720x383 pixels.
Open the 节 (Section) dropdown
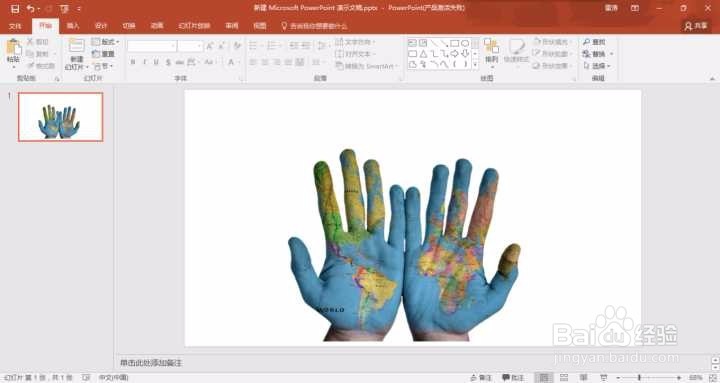pos(103,66)
